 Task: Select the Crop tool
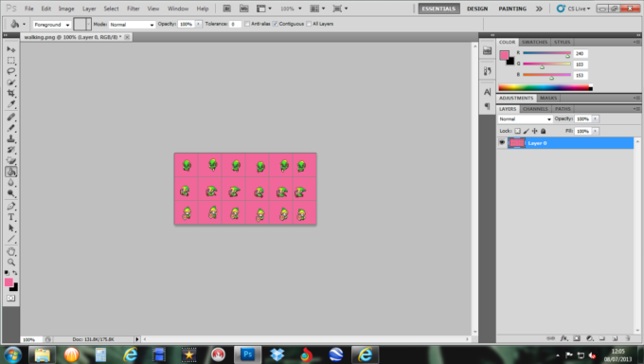[x=11, y=93]
